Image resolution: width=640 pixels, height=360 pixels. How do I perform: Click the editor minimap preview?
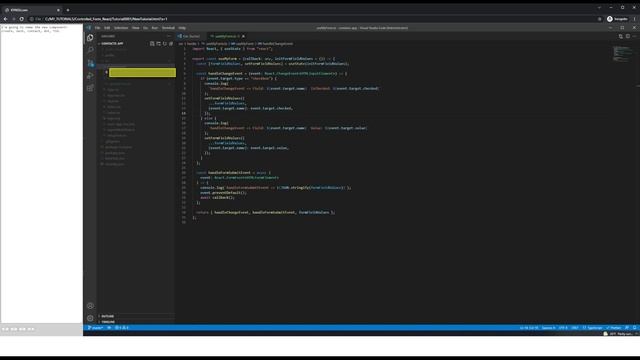click(x=622, y=54)
